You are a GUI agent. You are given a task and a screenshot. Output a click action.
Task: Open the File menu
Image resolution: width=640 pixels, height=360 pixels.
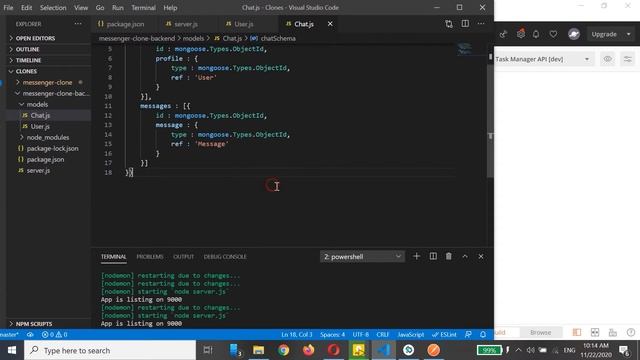[x=8, y=7]
